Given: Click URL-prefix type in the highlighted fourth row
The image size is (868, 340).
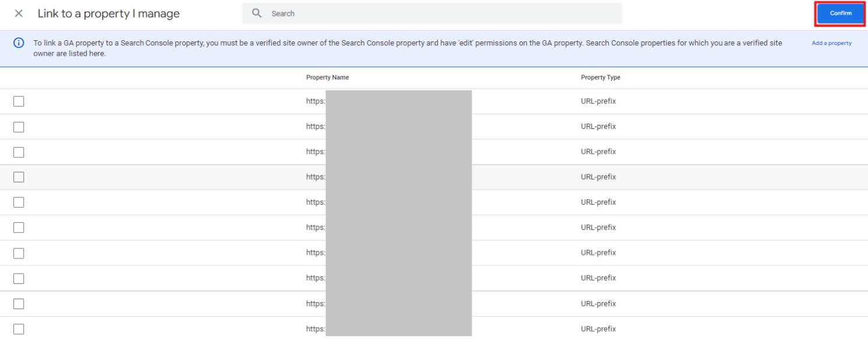Looking at the screenshot, I should click(598, 177).
